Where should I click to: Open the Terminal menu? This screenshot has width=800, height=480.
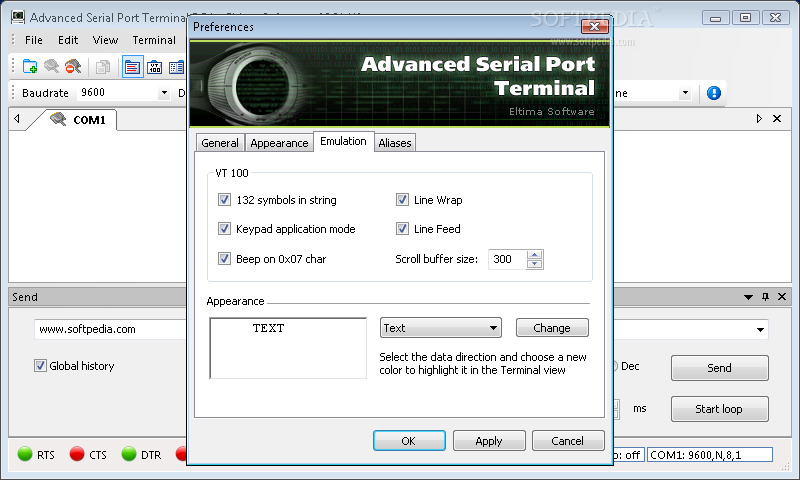tap(154, 40)
